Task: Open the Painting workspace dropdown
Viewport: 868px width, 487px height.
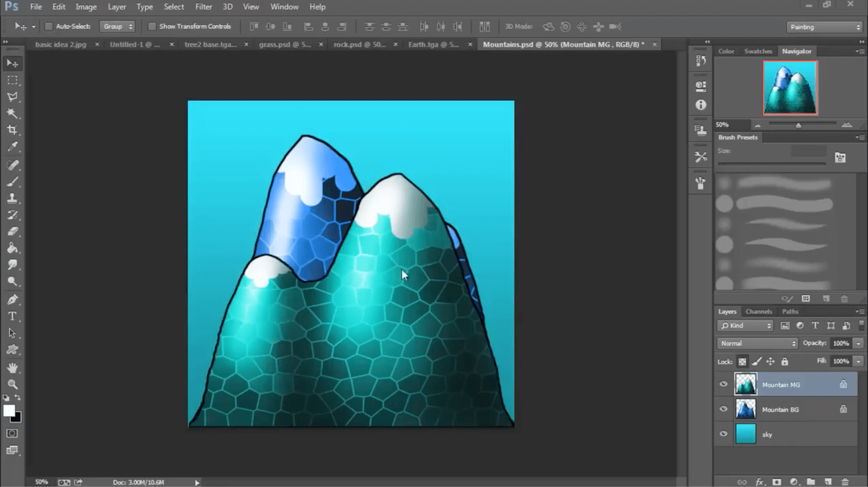Action: tap(825, 27)
